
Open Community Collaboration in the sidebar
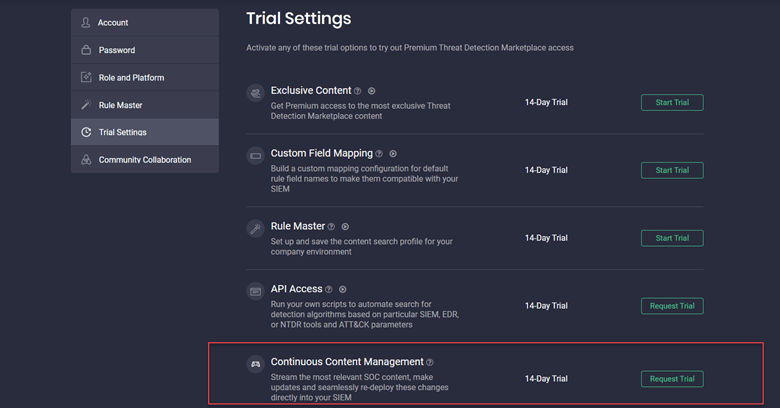[145, 159]
